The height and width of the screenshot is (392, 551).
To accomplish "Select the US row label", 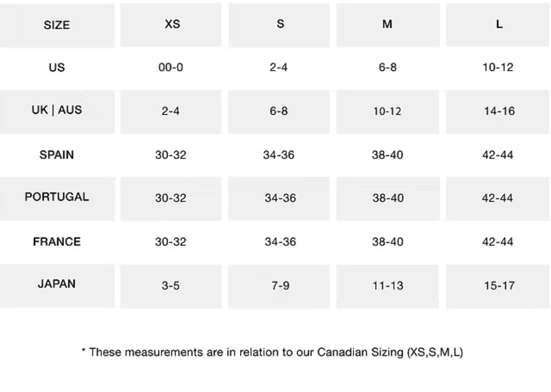I will tap(57, 67).
